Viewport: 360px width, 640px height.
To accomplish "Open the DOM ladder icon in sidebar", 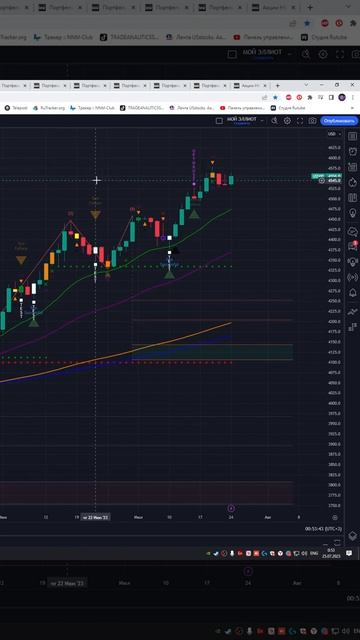I will click(x=353, y=327).
